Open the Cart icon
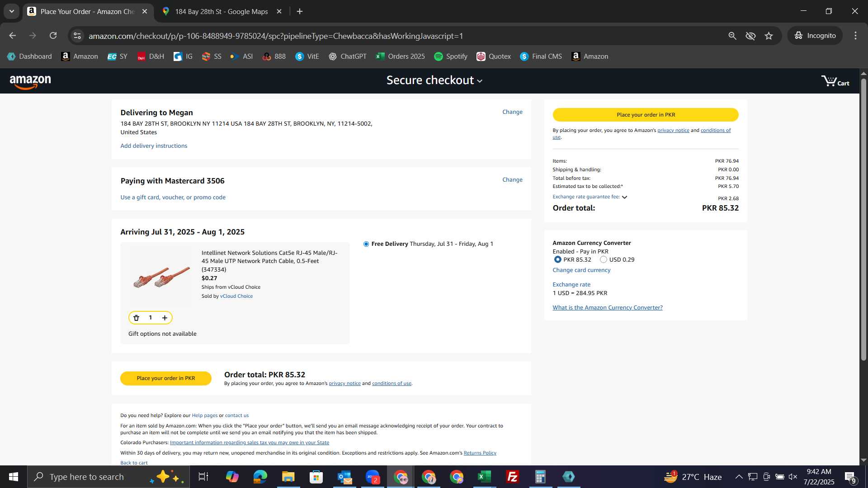The image size is (868, 488). point(835,81)
